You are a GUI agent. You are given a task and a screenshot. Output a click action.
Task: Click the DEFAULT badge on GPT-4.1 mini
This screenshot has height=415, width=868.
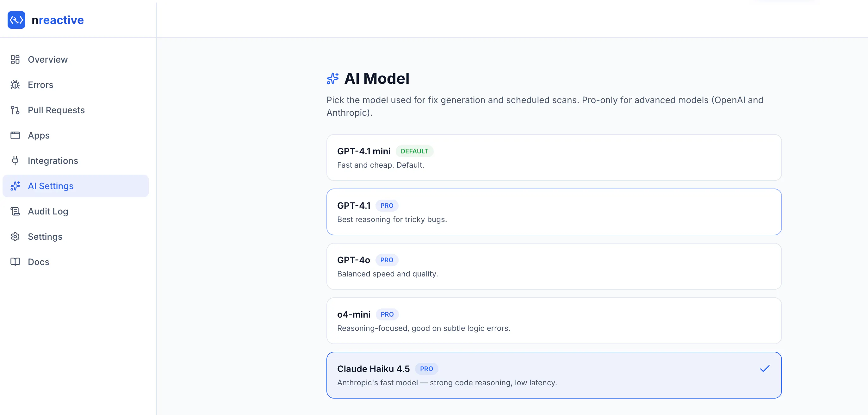[414, 151]
